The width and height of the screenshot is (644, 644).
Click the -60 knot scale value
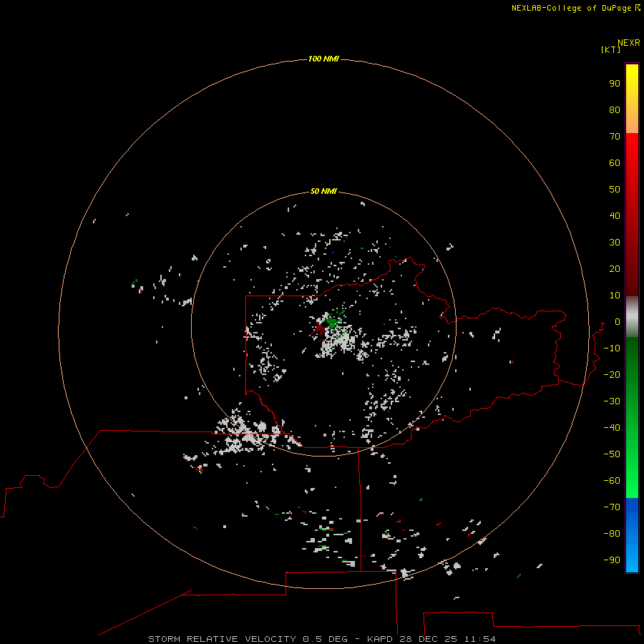[x=612, y=481]
